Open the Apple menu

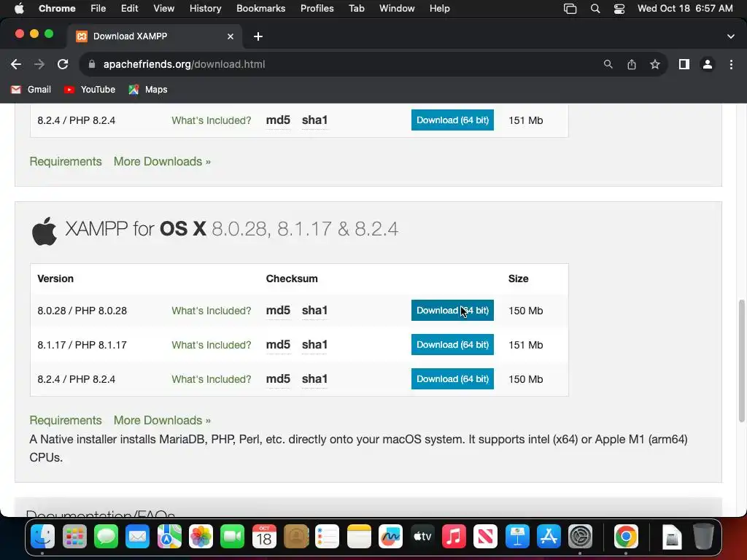tap(19, 9)
